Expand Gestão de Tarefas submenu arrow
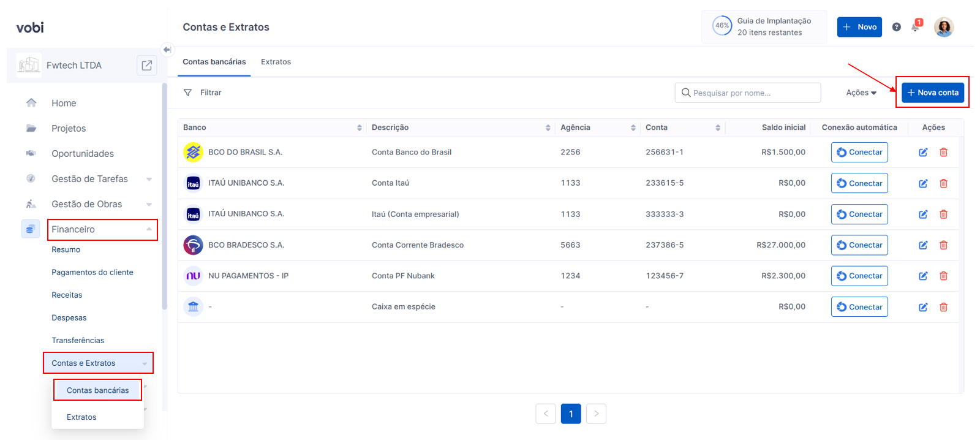This screenshot has height=440, width=980. pyautogui.click(x=149, y=179)
